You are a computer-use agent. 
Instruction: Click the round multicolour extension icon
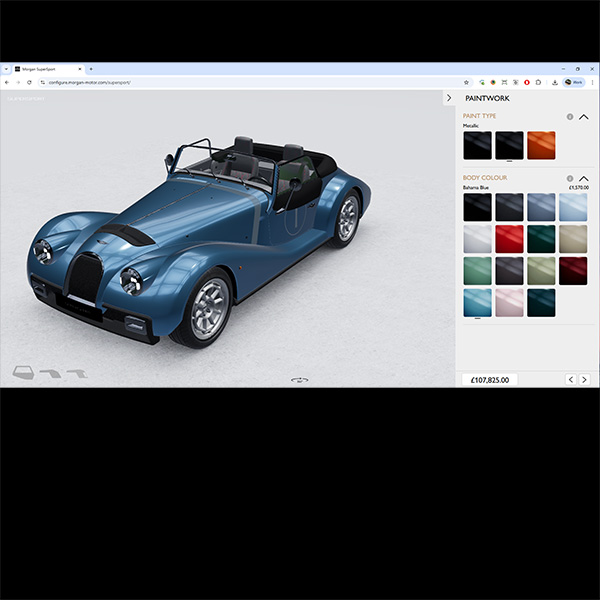[493, 82]
